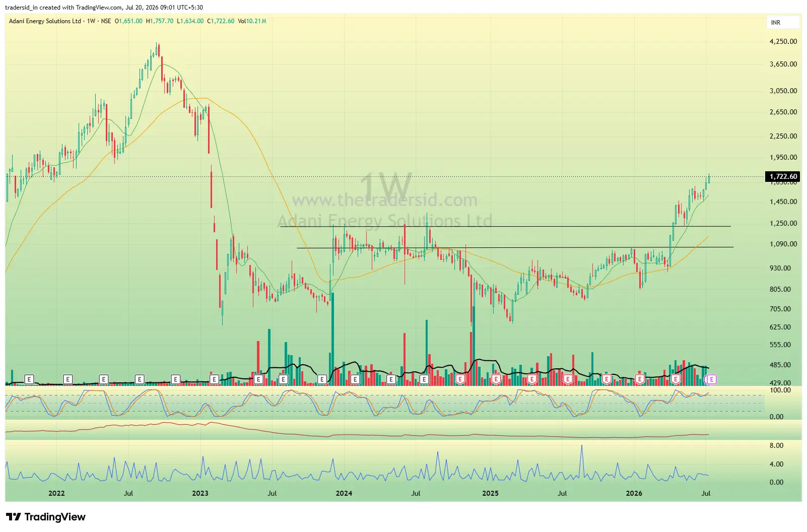Viewport: 807px width, 532px height.
Task: Click the 805.00 price axis label
Action: (780, 289)
